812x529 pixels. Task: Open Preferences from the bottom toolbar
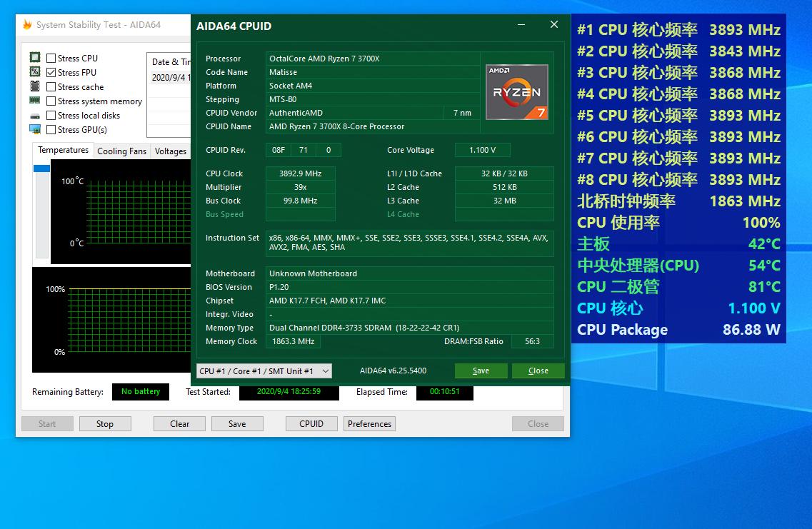369,423
